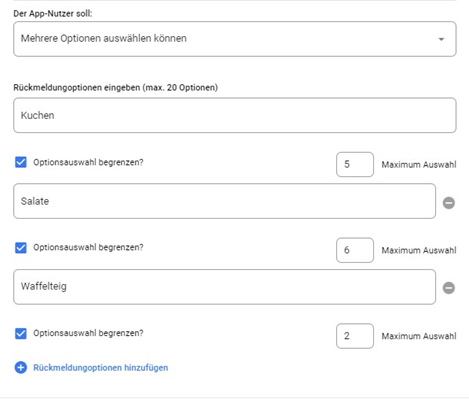This screenshot has width=469, height=399.
Task: Click 'Rückmeldungoptionen eingeben' heading text
Action: (x=77, y=88)
